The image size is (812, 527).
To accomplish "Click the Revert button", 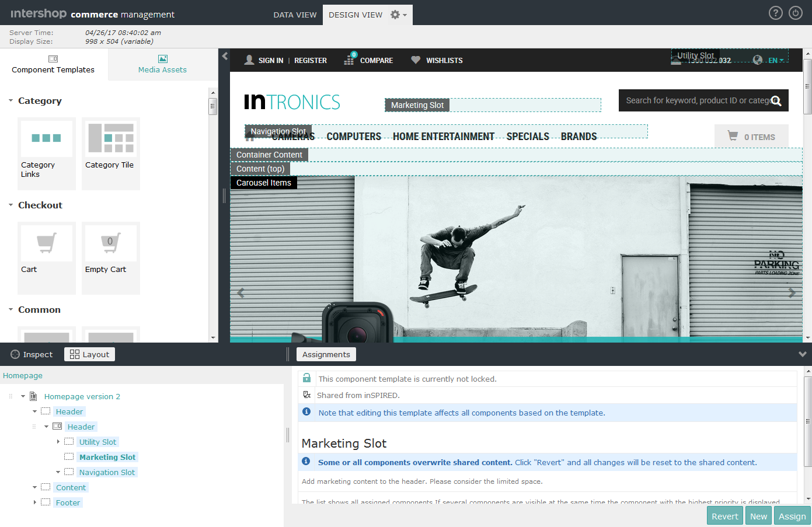I will tap(724, 516).
